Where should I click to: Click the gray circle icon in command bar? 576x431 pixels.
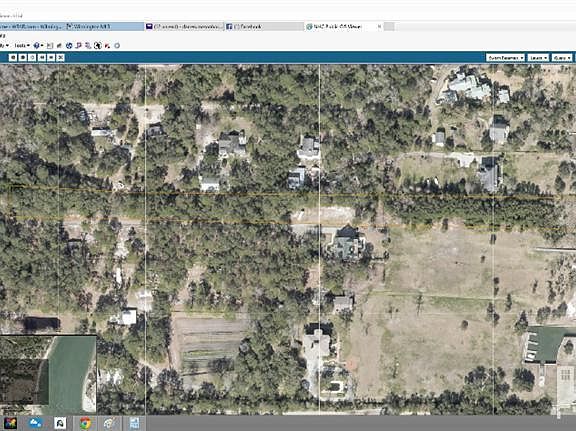coord(117,46)
